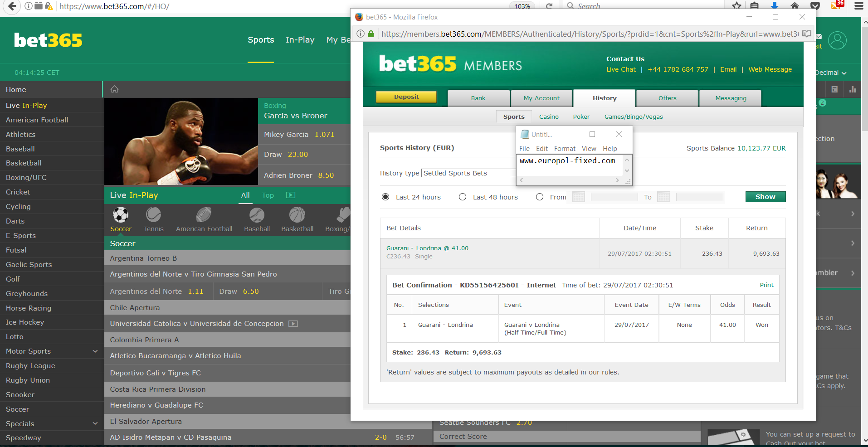868x447 pixels.
Task: Open Greyhounds in the sports sidebar
Action: 52,293
